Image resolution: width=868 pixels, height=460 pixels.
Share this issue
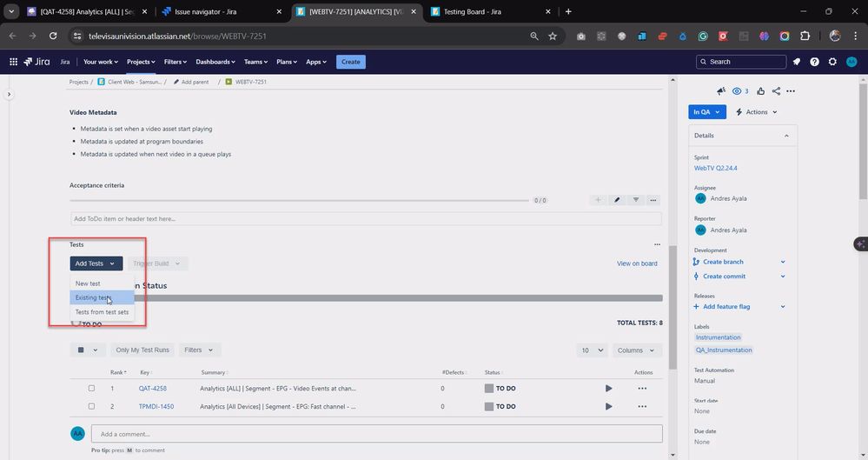click(x=776, y=91)
